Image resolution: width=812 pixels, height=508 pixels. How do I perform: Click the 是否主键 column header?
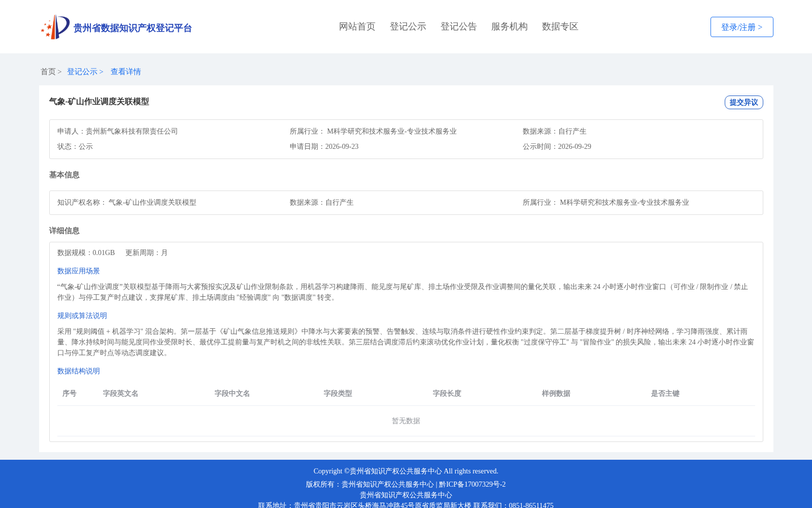(x=665, y=393)
